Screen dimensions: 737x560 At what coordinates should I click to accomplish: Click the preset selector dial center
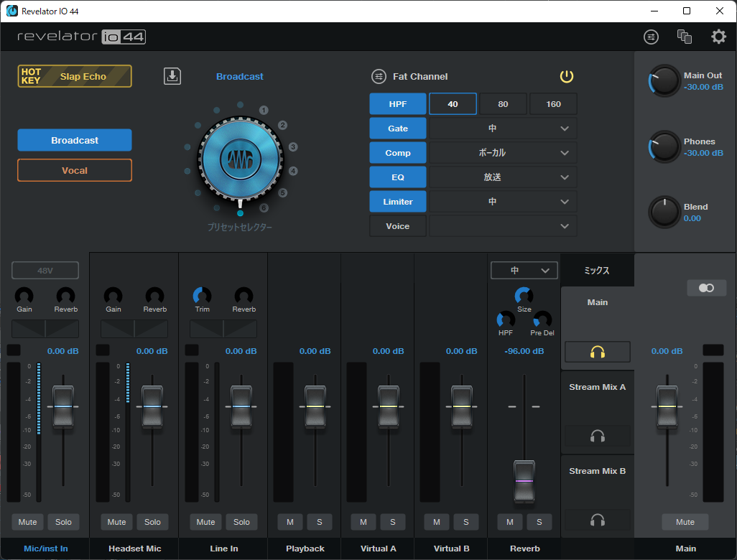pos(241,159)
